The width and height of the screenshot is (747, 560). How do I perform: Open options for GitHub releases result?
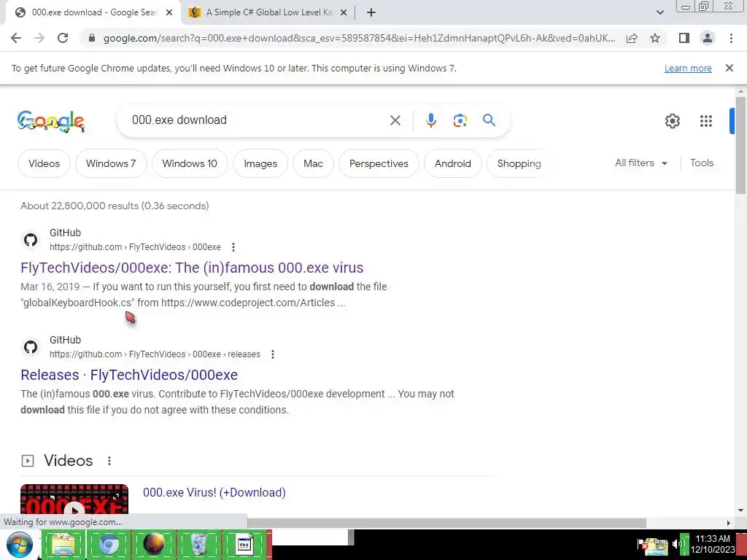(x=273, y=354)
